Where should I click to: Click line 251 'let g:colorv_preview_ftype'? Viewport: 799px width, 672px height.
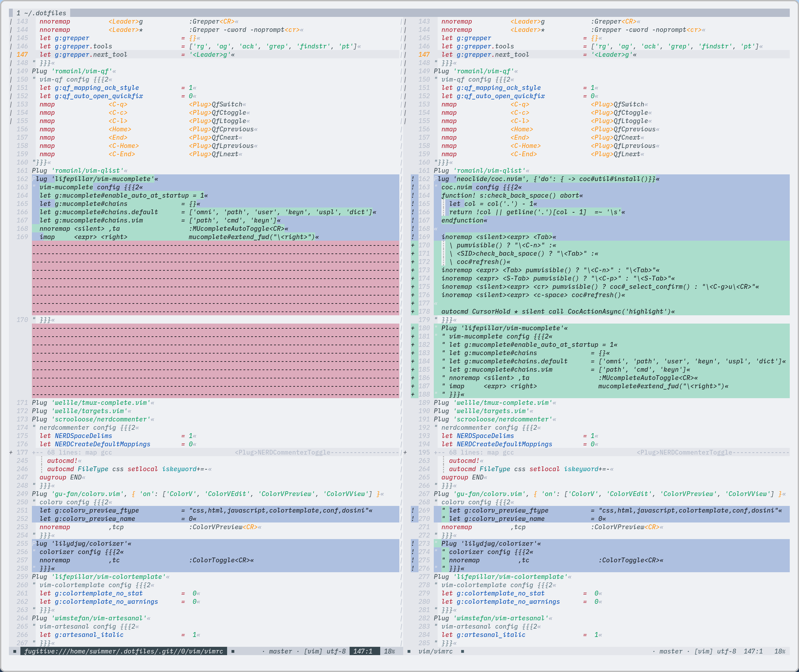(216, 510)
